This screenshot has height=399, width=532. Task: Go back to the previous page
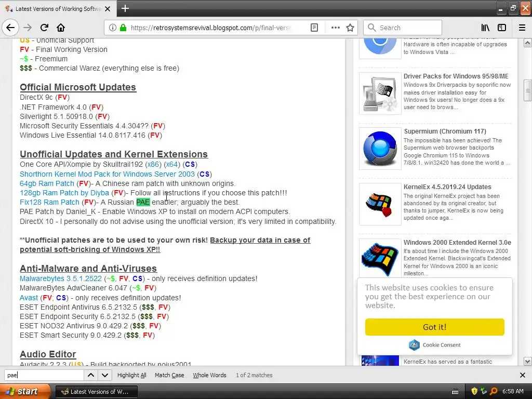10,28
